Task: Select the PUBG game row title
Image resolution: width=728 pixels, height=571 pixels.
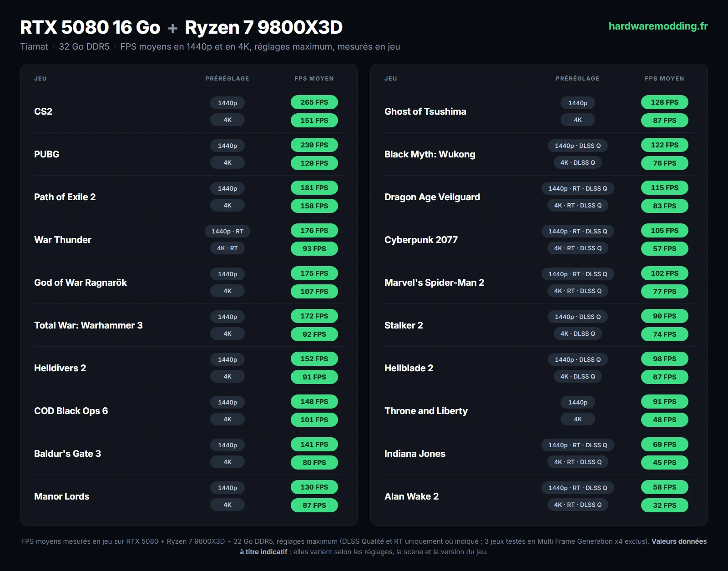Action: [x=47, y=154]
